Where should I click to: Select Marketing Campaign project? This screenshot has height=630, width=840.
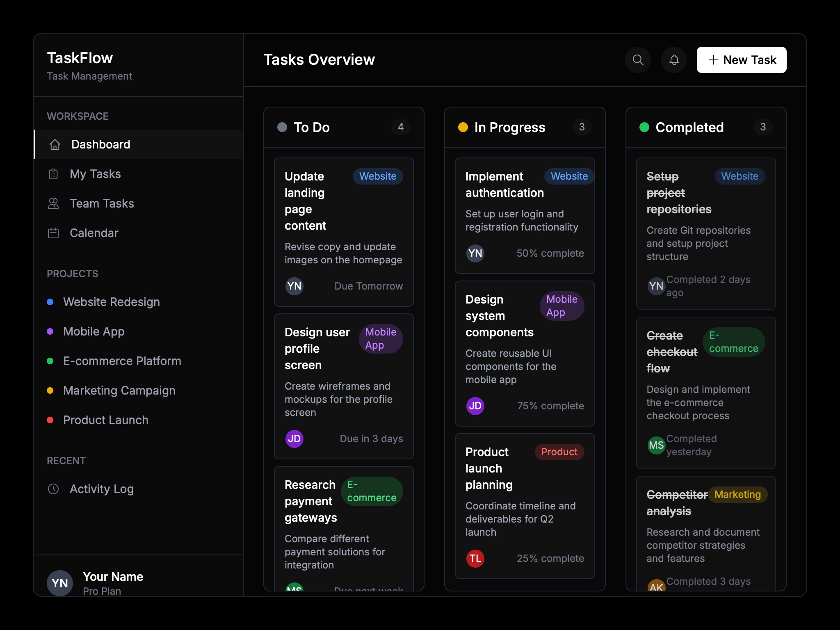(139, 390)
